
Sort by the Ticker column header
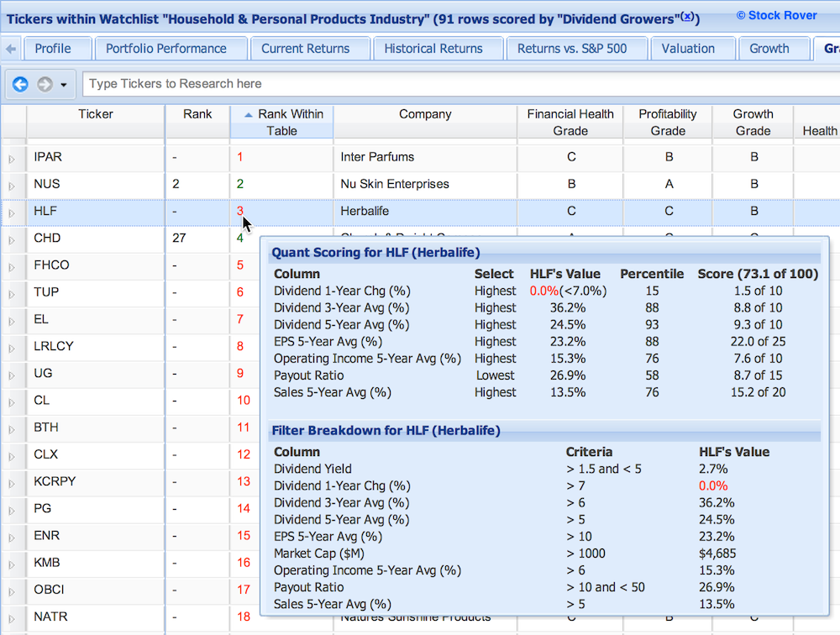(96, 122)
